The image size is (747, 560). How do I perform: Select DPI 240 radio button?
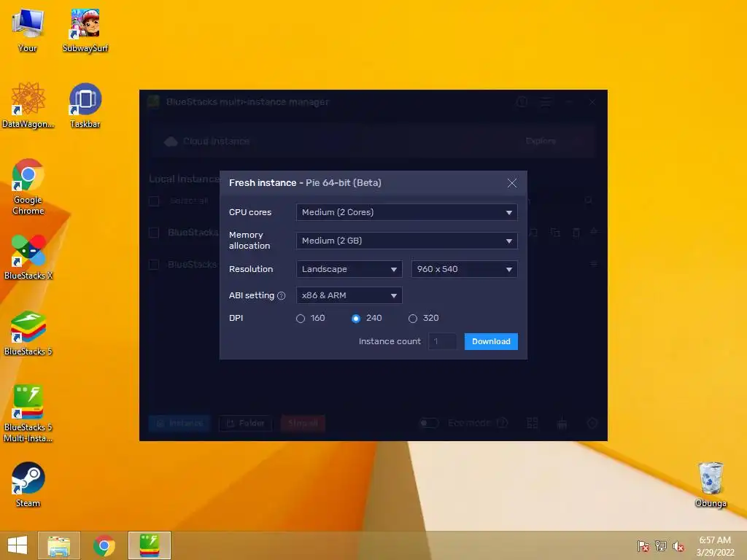coord(356,318)
